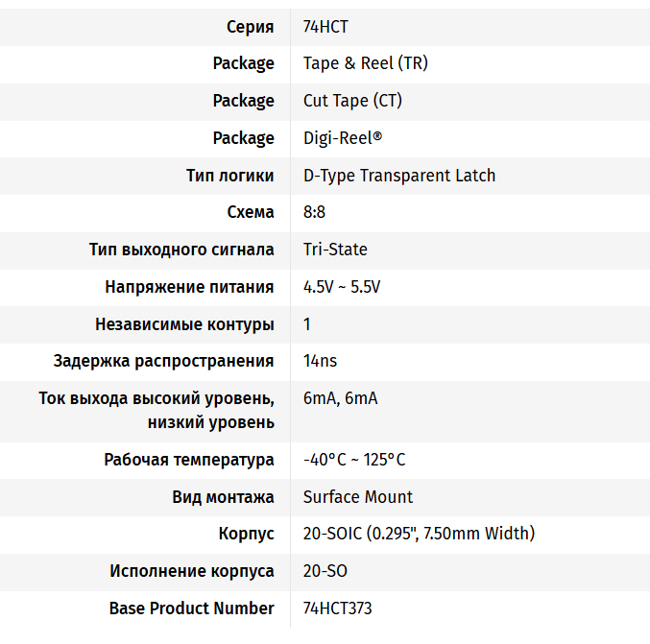Click the Tri-State output type value
650x644 pixels.
point(335,250)
